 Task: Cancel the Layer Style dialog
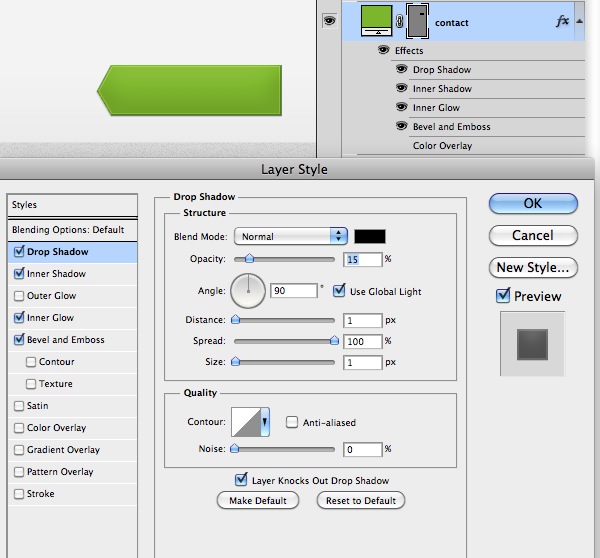533,235
